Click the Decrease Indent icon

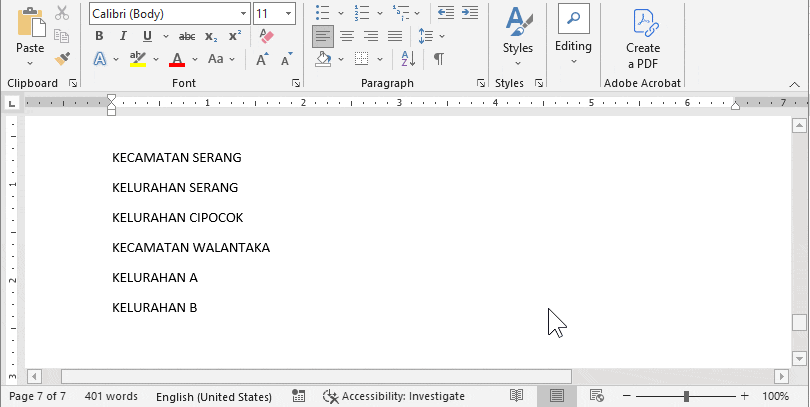tap(446, 12)
